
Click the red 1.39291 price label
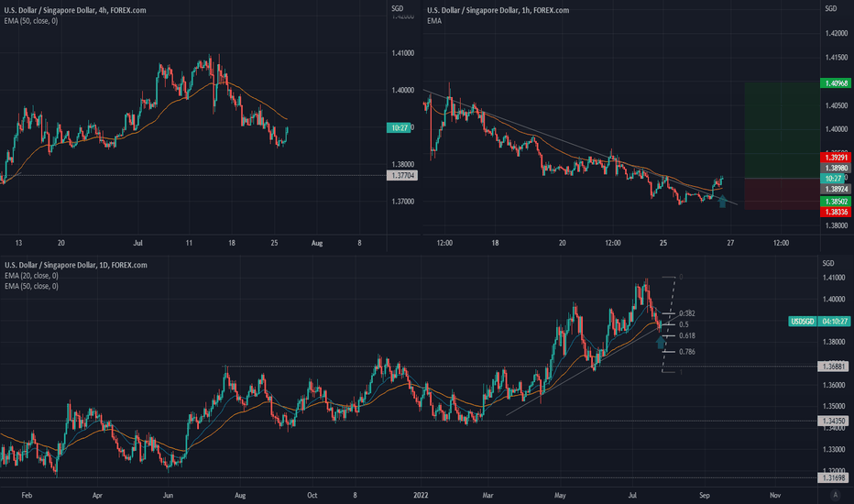coord(836,158)
